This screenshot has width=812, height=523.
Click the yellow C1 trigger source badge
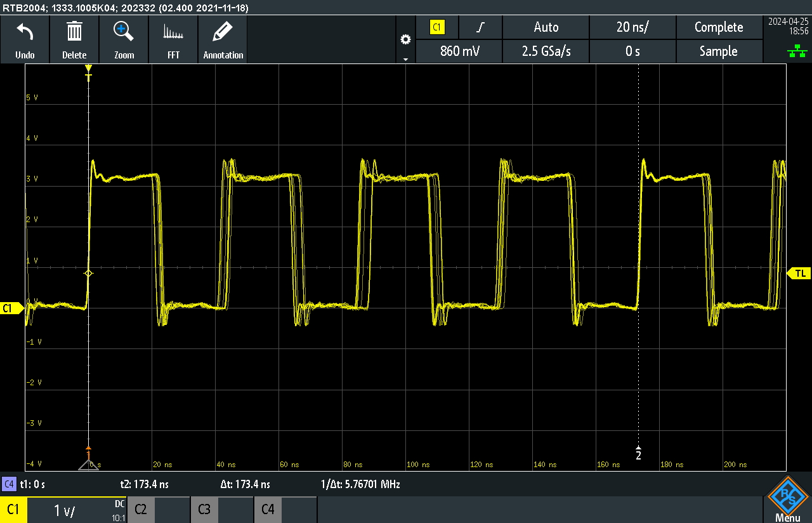click(437, 27)
